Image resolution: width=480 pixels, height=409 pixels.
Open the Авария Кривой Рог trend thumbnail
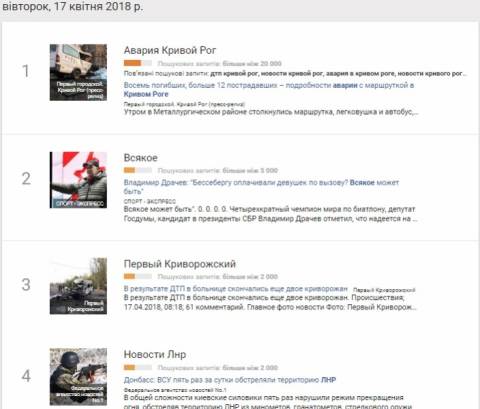click(x=78, y=72)
